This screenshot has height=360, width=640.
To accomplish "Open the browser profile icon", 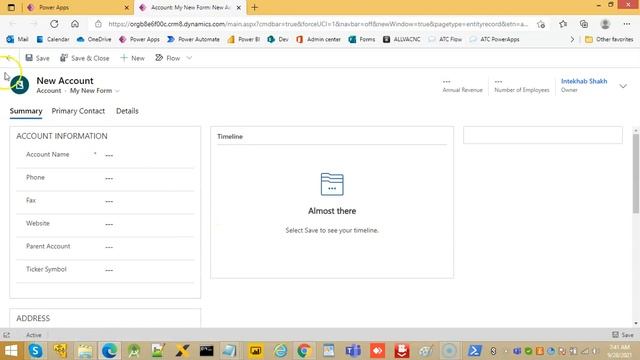I will coord(605,24).
